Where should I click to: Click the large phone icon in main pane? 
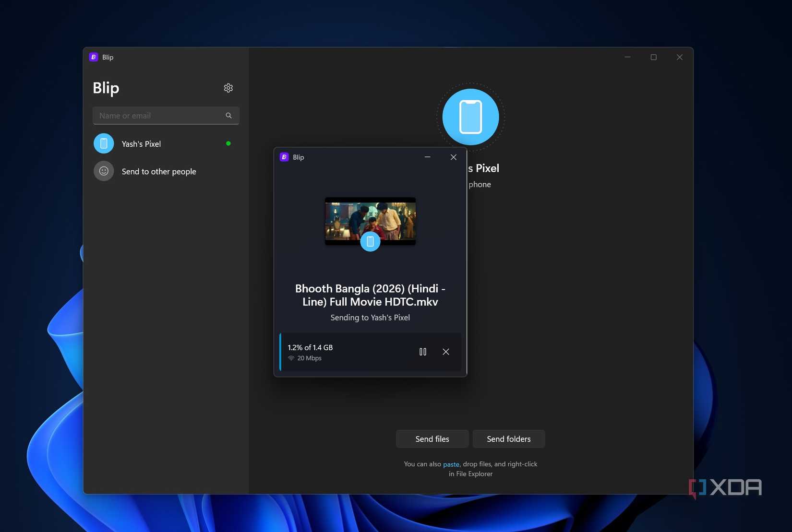click(x=471, y=117)
